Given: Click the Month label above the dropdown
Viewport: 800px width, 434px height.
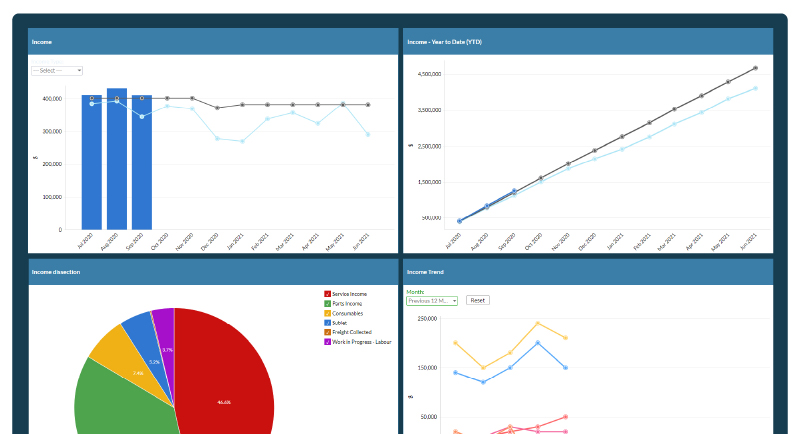Looking at the screenshot, I should pyautogui.click(x=415, y=292).
